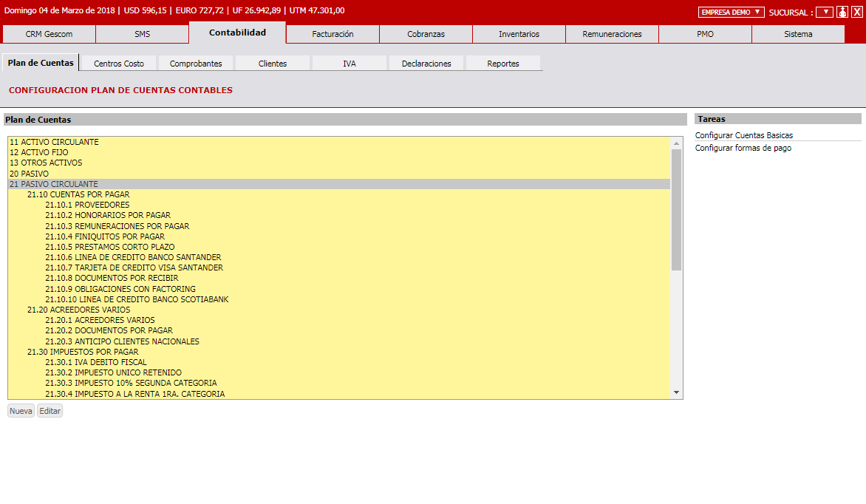The image size is (866, 504).
Task: Open Configurar formas de pago link
Action: click(x=743, y=148)
